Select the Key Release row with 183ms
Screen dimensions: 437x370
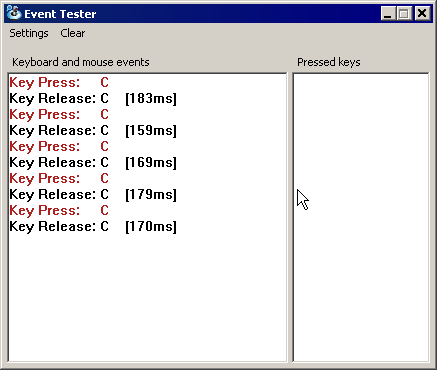click(x=93, y=99)
